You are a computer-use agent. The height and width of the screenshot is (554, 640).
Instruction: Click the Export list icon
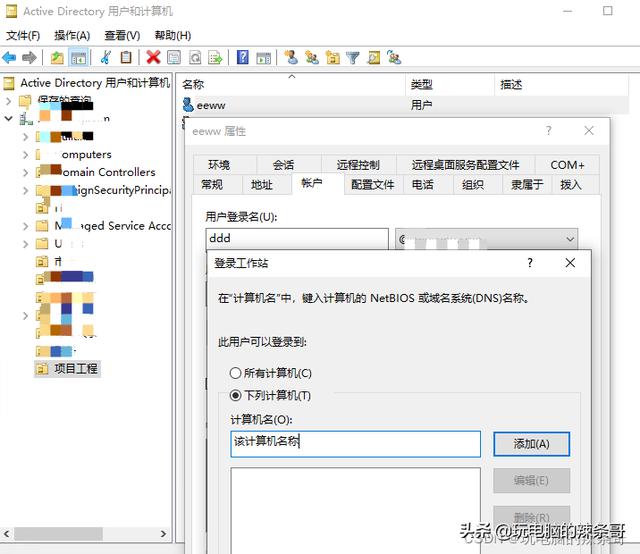coord(216,58)
